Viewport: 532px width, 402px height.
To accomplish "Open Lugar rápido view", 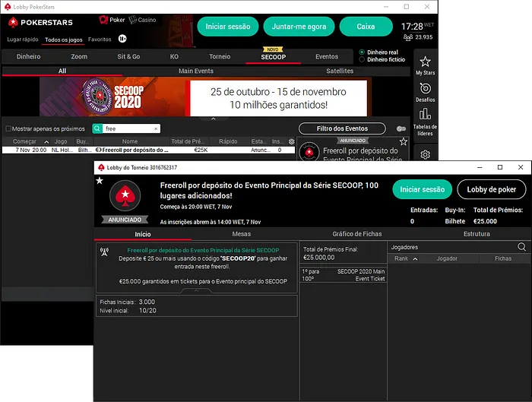I will 23,40.
